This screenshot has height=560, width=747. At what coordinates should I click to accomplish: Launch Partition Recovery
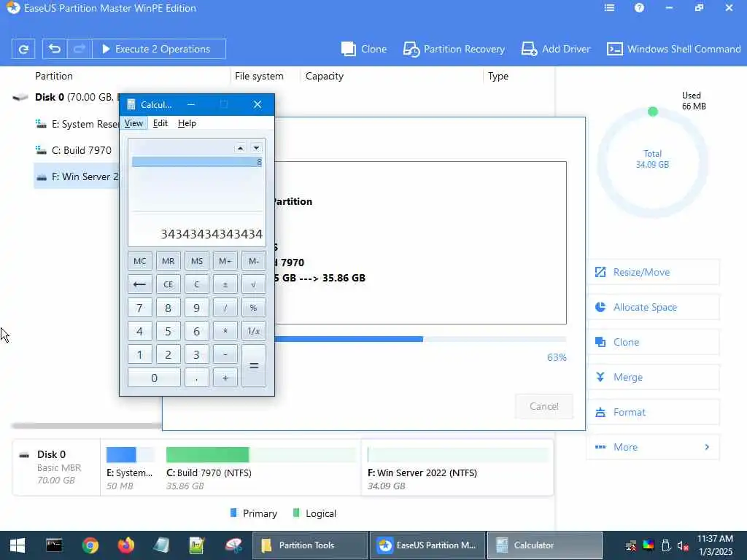454,49
